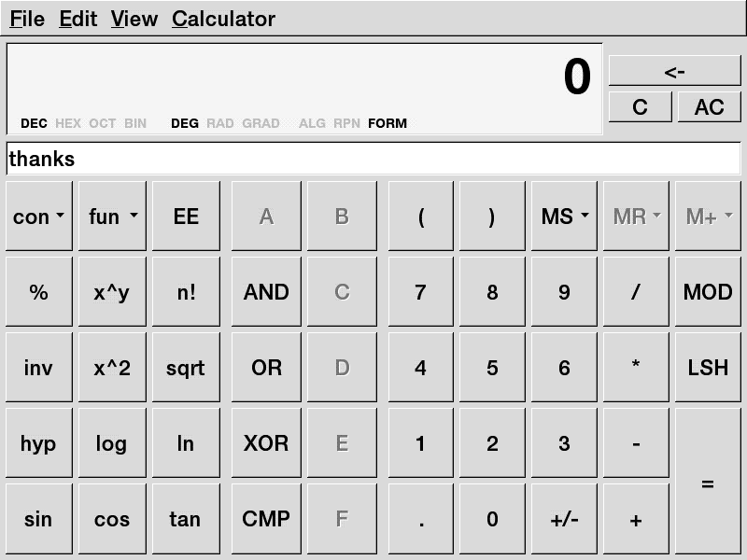The image size is (747, 560).
Task: Expand the fun functions dropdown
Action: coord(112,217)
